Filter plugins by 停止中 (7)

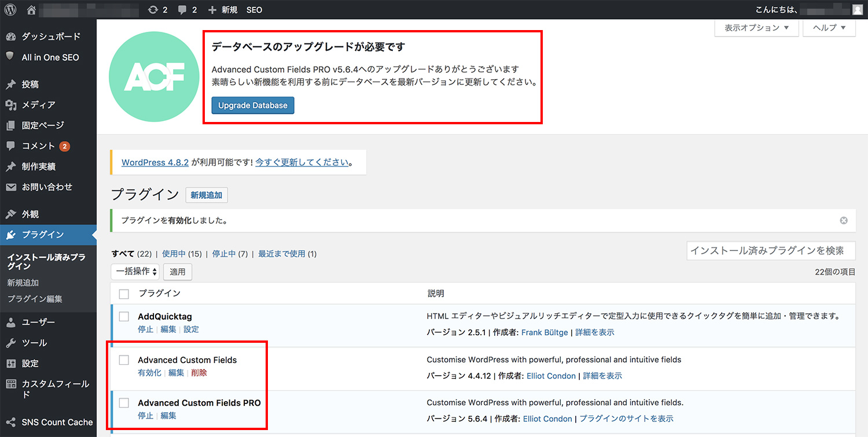[230, 254]
